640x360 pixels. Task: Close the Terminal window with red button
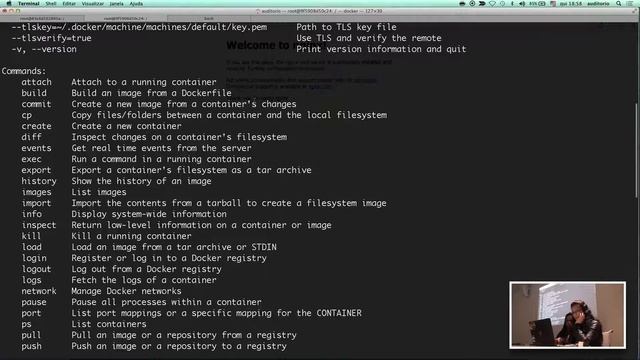pos(4,11)
